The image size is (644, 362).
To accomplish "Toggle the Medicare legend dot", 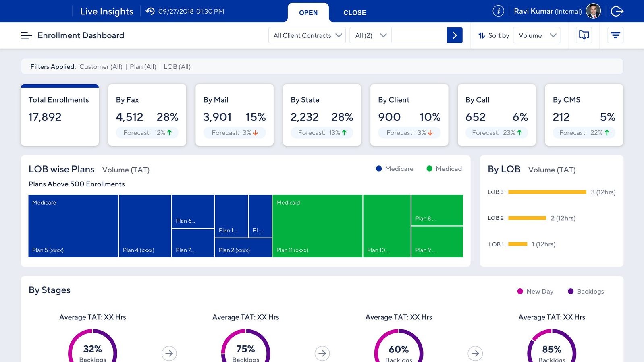I will tap(379, 169).
